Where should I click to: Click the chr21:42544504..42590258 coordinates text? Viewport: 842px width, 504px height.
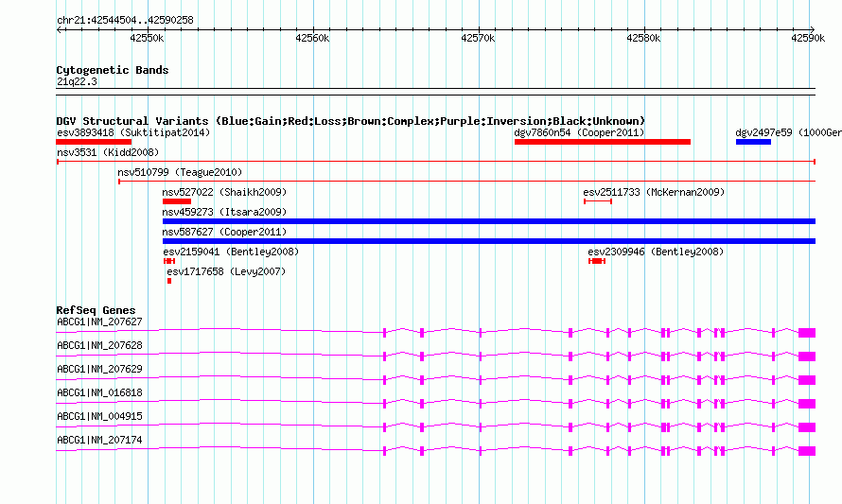[125, 21]
